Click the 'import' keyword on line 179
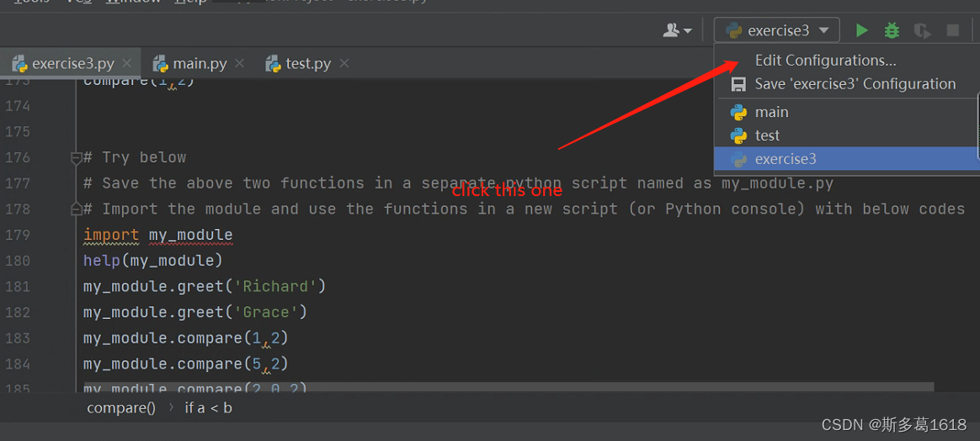The height and width of the screenshot is (441, 980). pos(111,235)
